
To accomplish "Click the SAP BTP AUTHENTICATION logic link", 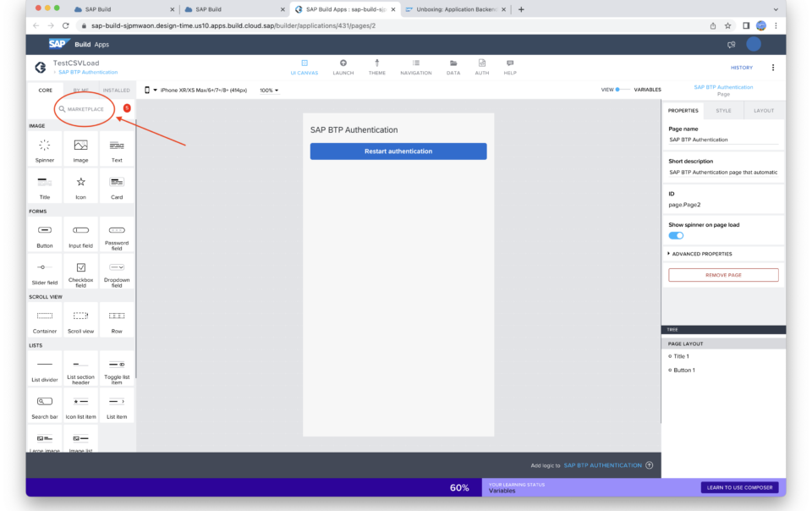I will tap(603, 465).
